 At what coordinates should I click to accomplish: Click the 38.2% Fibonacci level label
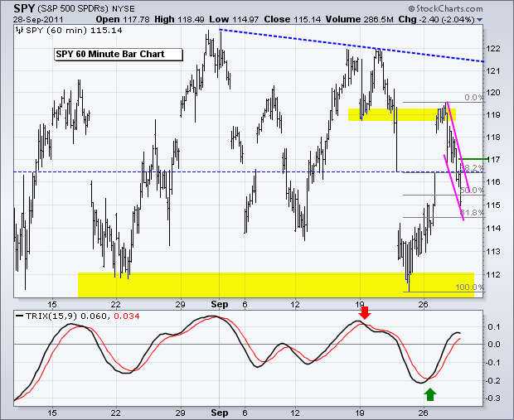473,167
